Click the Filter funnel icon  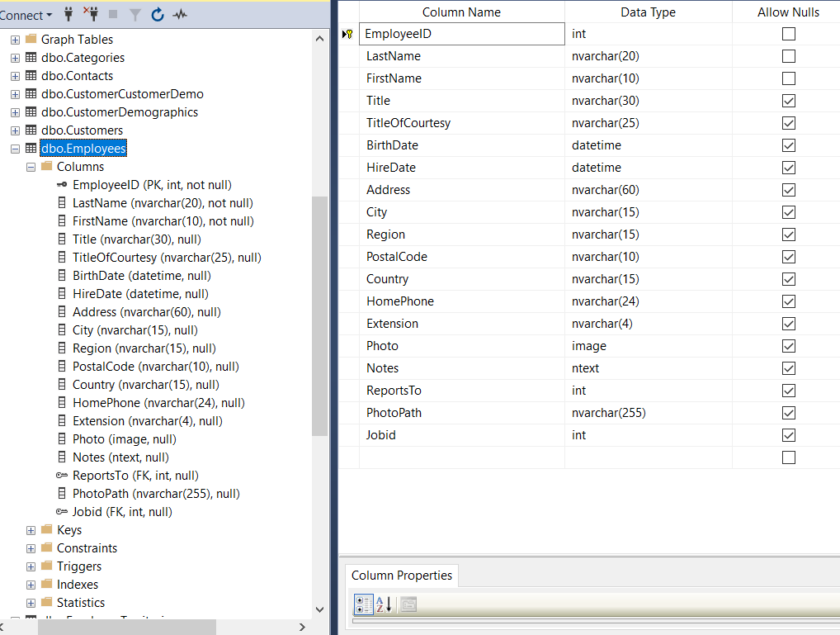135,15
